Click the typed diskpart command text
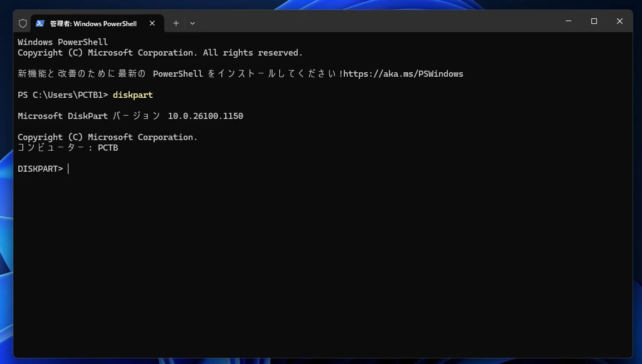 click(132, 95)
